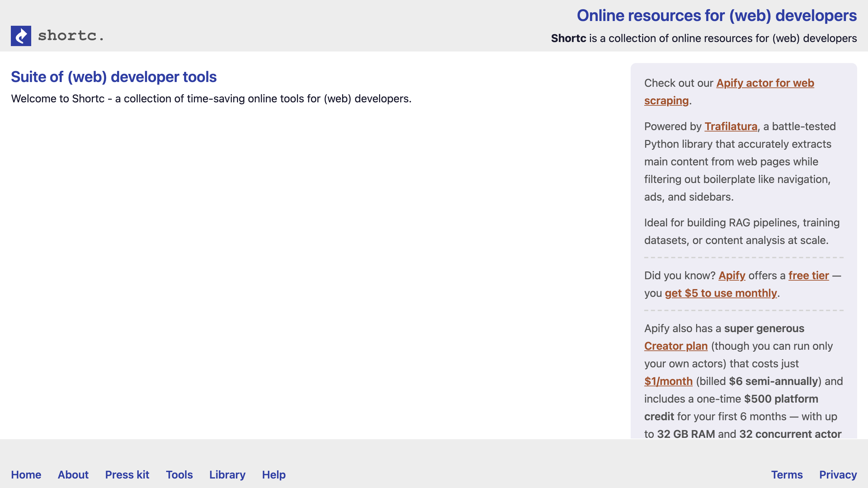Open the Privacy link
This screenshot has width=868, height=488.
(x=838, y=474)
